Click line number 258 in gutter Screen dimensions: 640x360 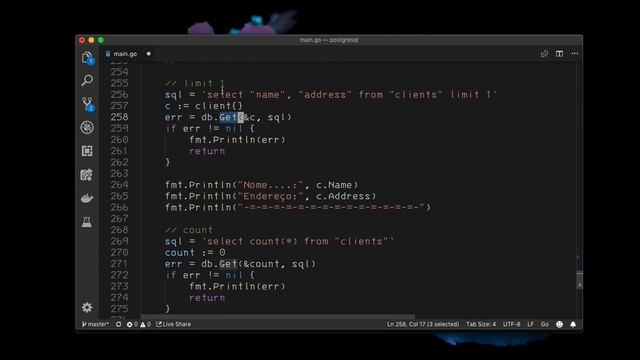[119, 117]
